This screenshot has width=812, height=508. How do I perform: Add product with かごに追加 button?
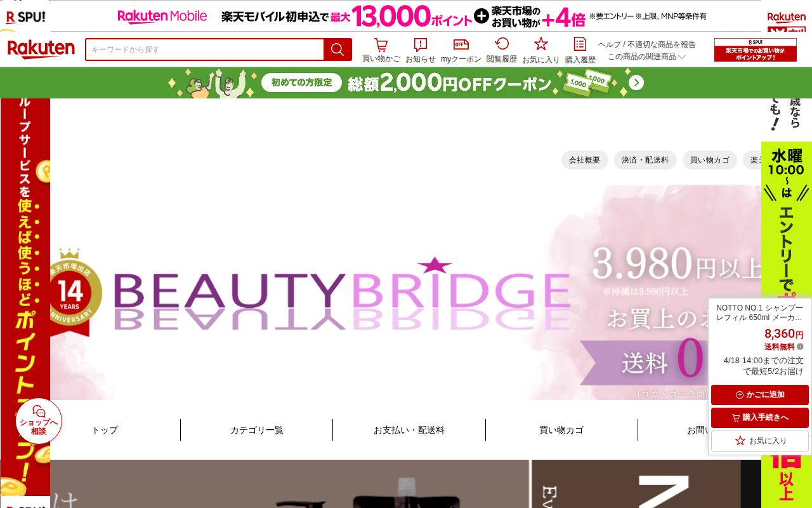pos(760,395)
